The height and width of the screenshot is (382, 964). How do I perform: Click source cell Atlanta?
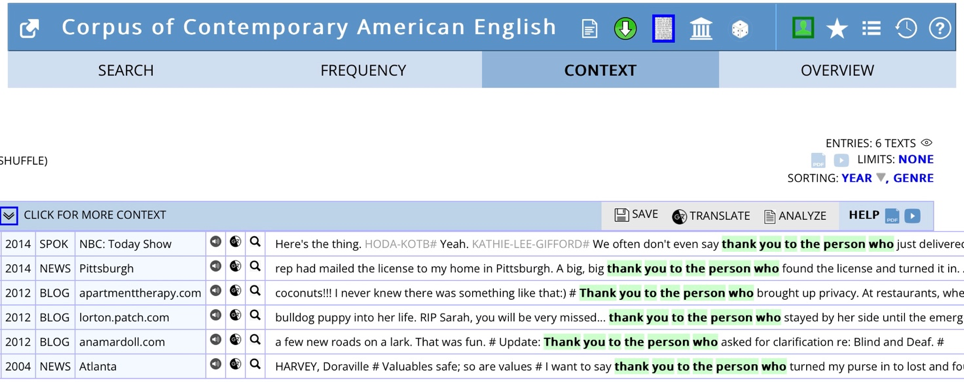(x=140, y=366)
